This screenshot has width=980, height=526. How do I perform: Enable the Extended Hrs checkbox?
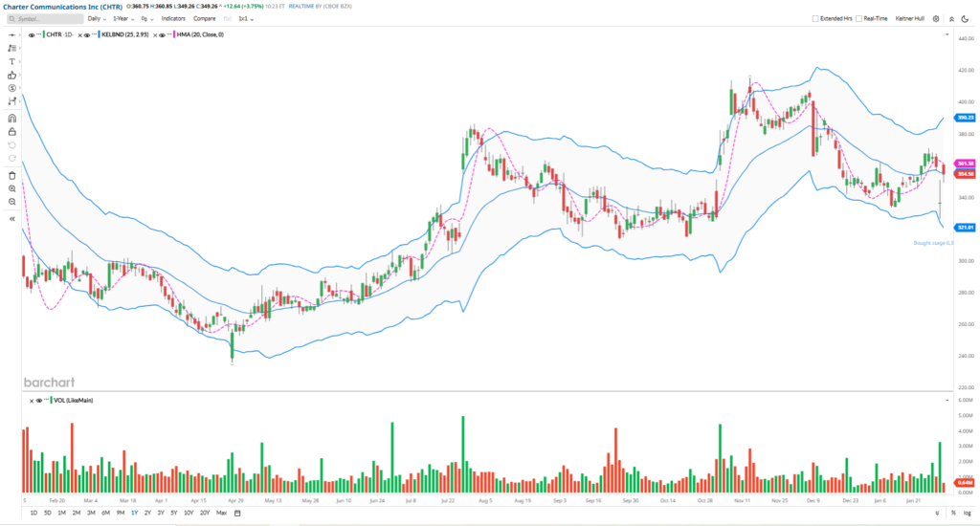[814, 18]
